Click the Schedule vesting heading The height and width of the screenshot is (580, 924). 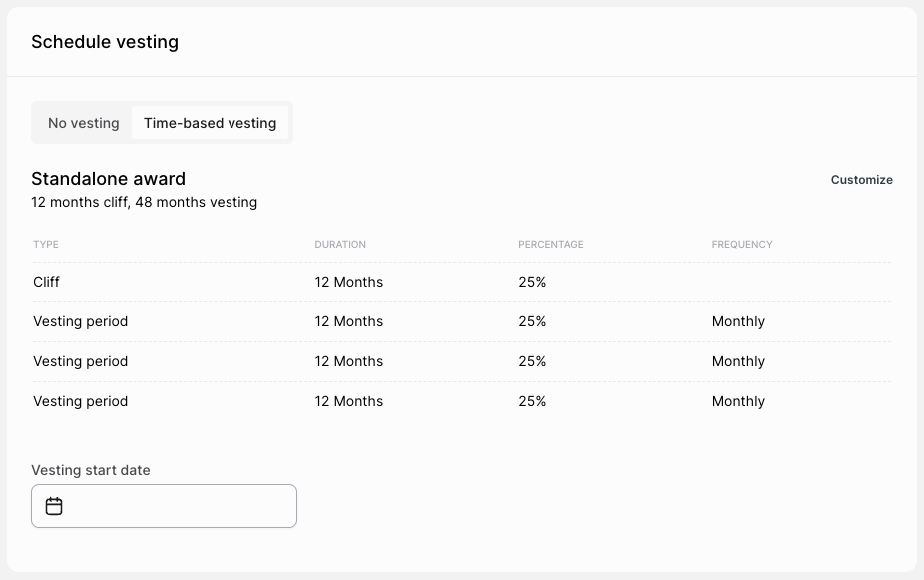point(105,42)
